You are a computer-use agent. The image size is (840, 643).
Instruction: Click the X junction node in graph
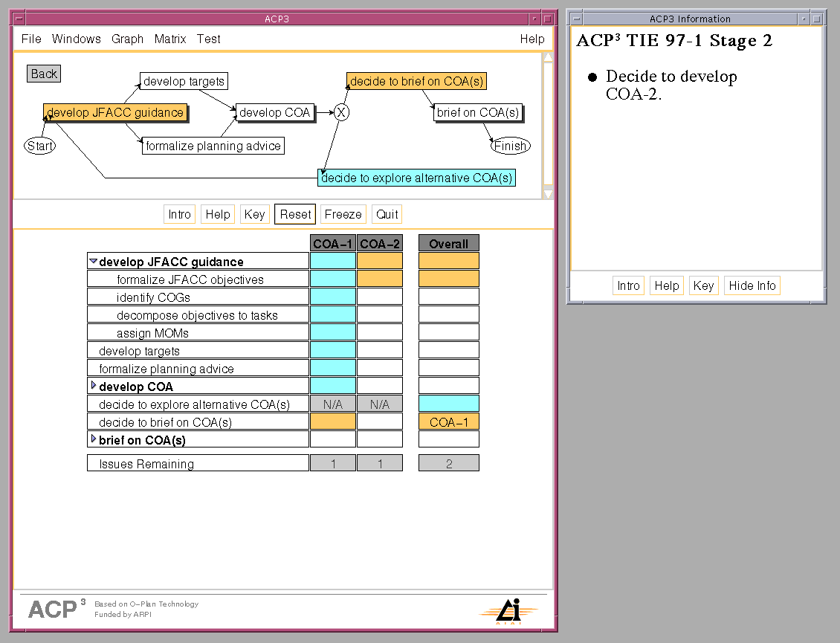click(x=340, y=112)
